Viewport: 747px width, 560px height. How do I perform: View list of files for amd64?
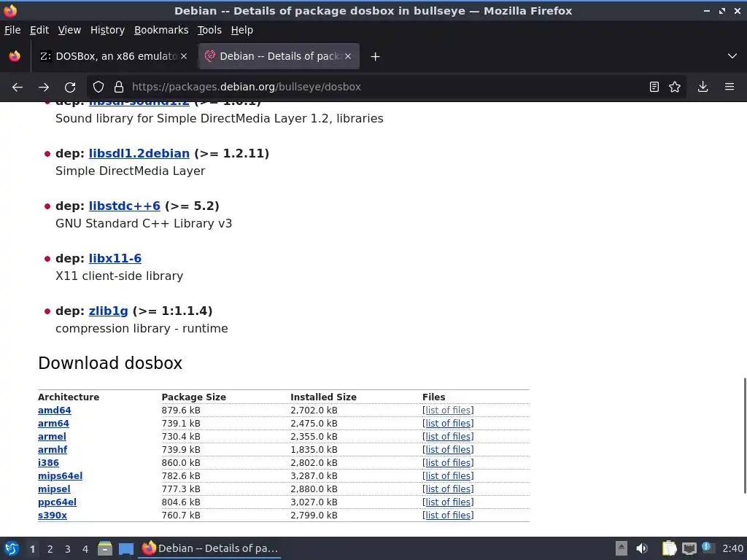pyautogui.click(x=448, y=410)
